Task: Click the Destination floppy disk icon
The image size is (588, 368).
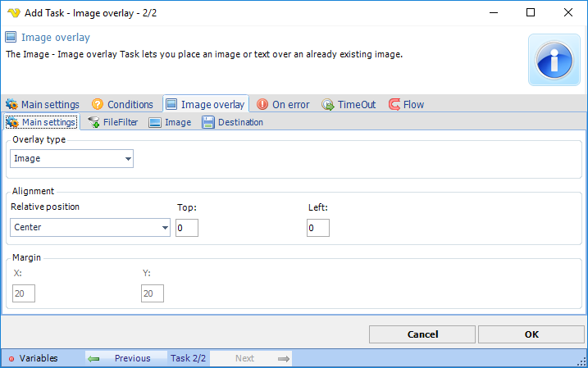Action: (208, 122)
